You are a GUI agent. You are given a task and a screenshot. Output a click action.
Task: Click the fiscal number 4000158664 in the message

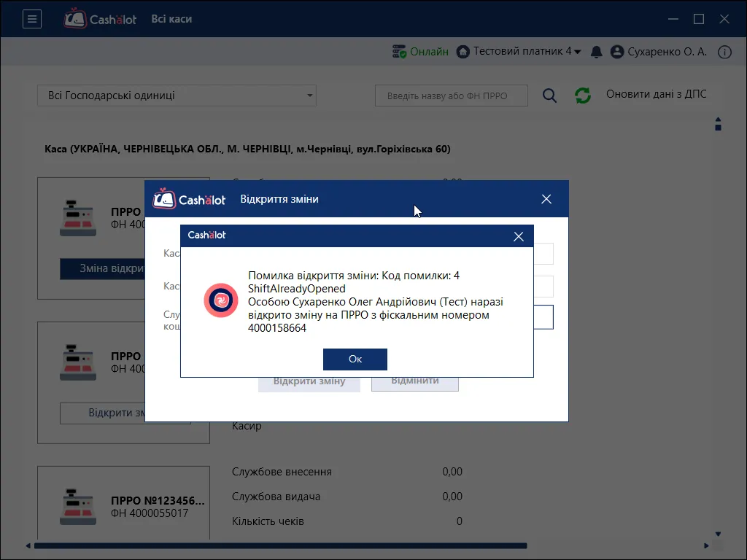(276, 328)
